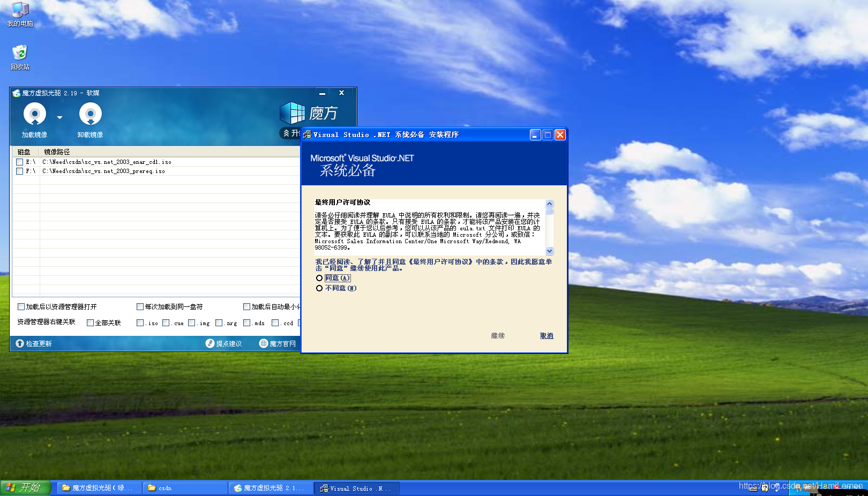Select the 同意(A) radio button
The image size is (868, 496).
(x=319, y=278)
